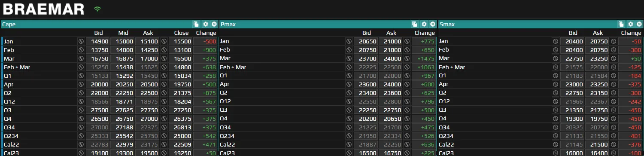Click the Pmax panel copy icon
Viewport: 644px width, 156px height.
(415, 24)
